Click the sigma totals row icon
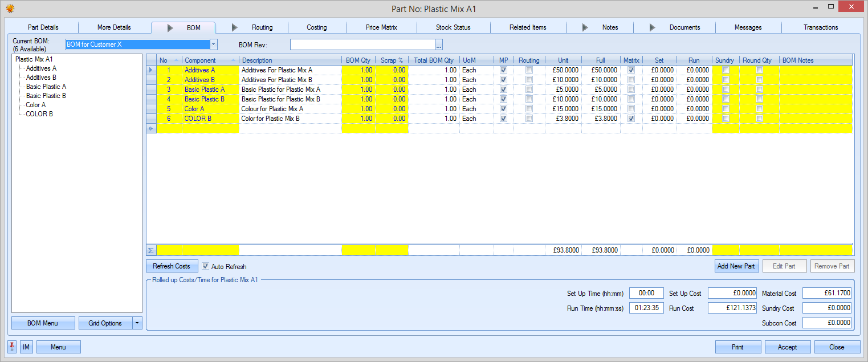Image resolution: width=868 pixels, height=362 pixels. (x=151, y=250)
